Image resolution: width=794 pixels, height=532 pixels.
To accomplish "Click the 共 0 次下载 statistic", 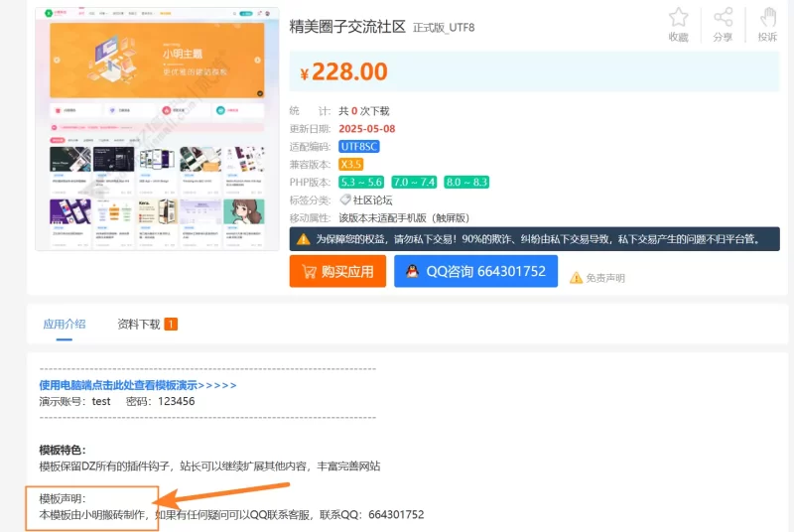I will [x=363, y=111].
